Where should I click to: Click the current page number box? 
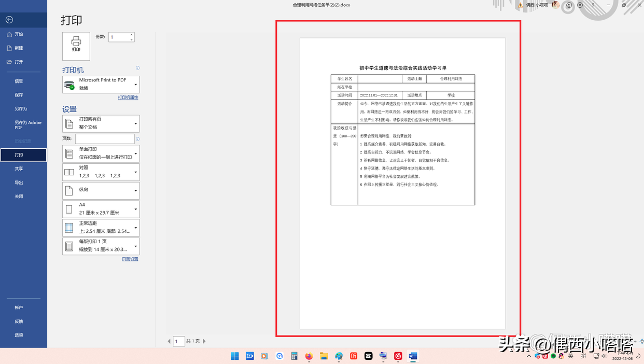tap(179, 341)
